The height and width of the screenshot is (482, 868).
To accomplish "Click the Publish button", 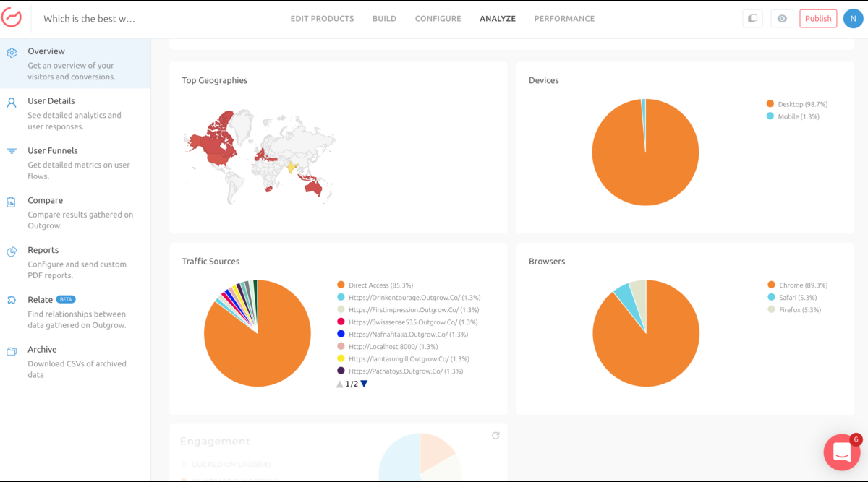I will 818,19.
